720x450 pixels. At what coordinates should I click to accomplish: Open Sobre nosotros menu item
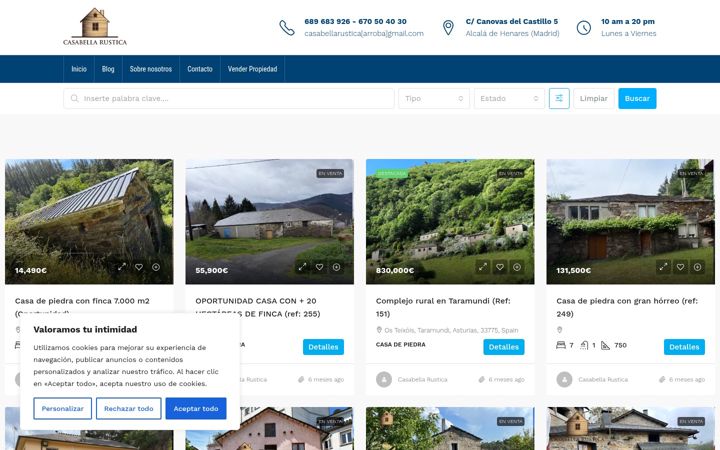[x=151, y=69]
